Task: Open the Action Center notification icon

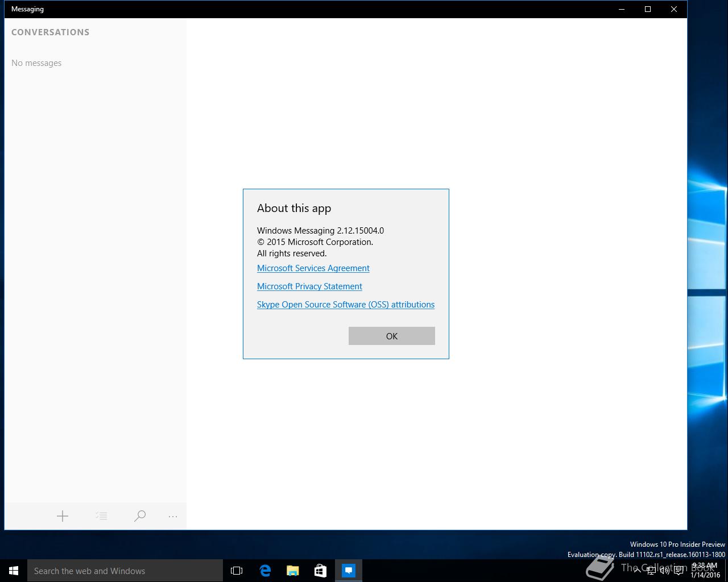Action: tap(679, 571)
